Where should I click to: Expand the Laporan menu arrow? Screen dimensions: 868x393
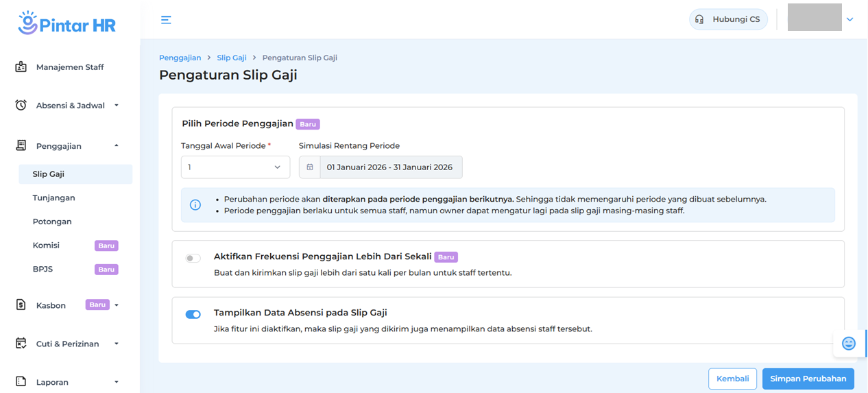coord(117,382)
